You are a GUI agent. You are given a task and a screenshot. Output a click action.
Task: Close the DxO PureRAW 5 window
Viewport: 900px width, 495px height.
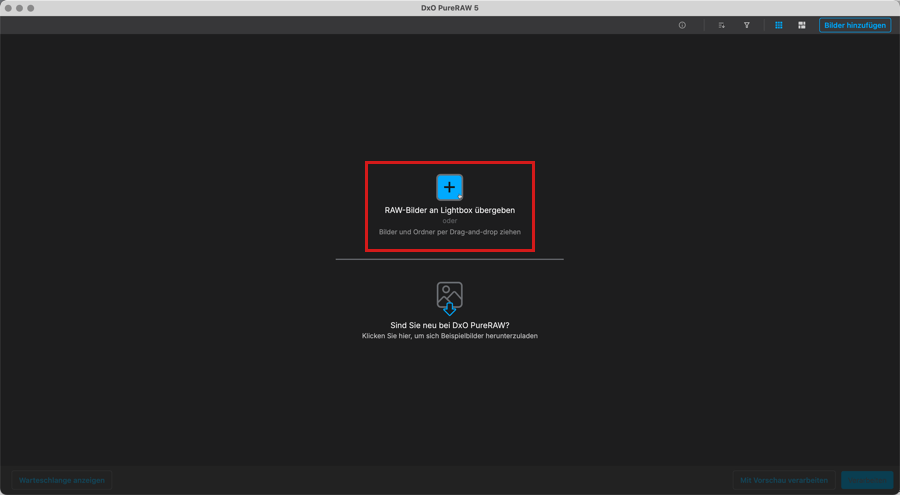[x=8, y=8]
